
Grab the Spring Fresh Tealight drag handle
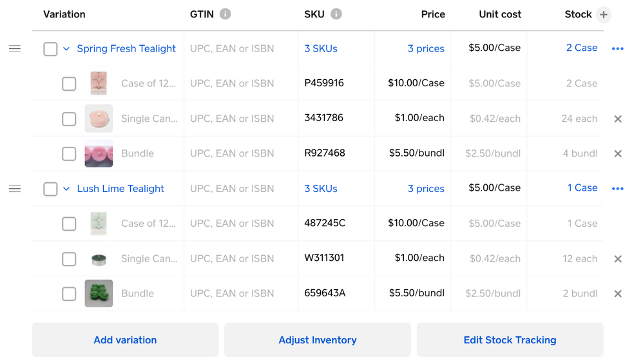[15, 49]
